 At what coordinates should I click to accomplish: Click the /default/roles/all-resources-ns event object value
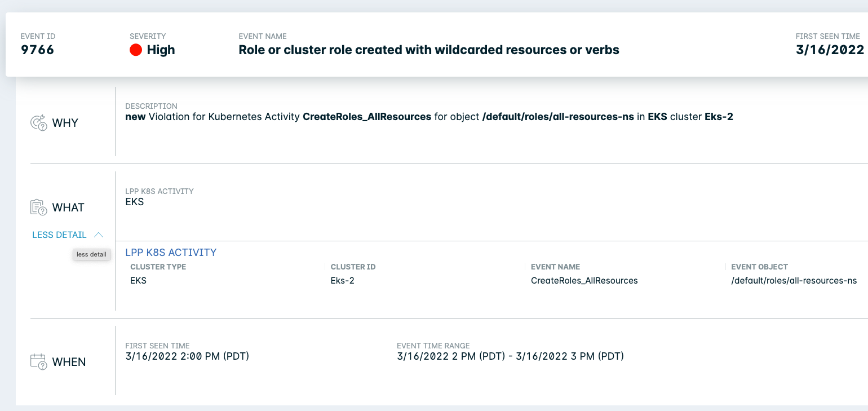pos(794,280)
